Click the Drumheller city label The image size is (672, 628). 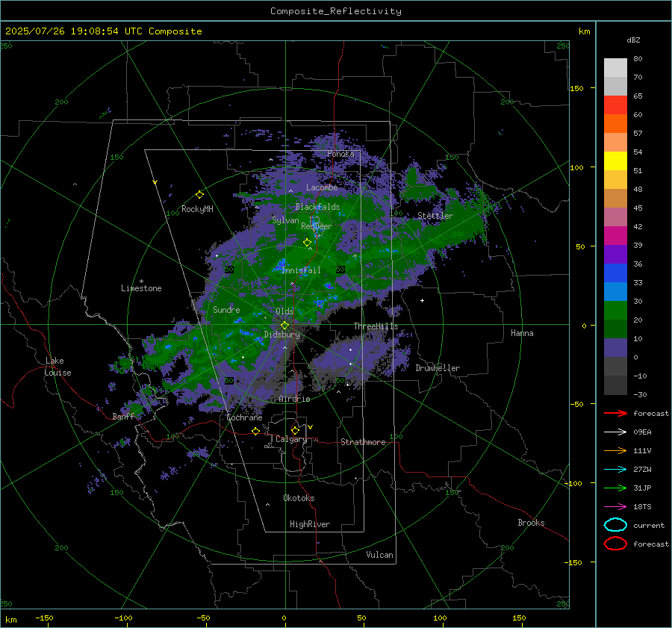[x=438, y=368]
